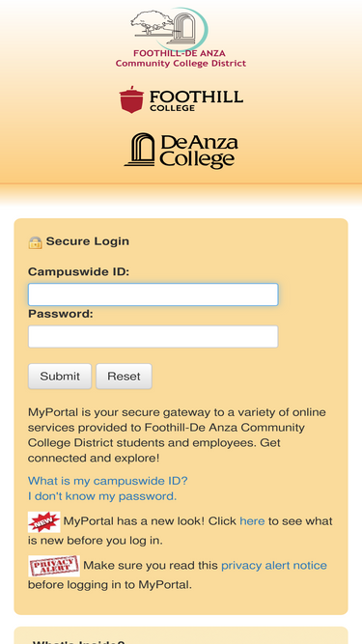Click the padlock icon beside Secure Login
362x644 pixels.
(35, 242)
